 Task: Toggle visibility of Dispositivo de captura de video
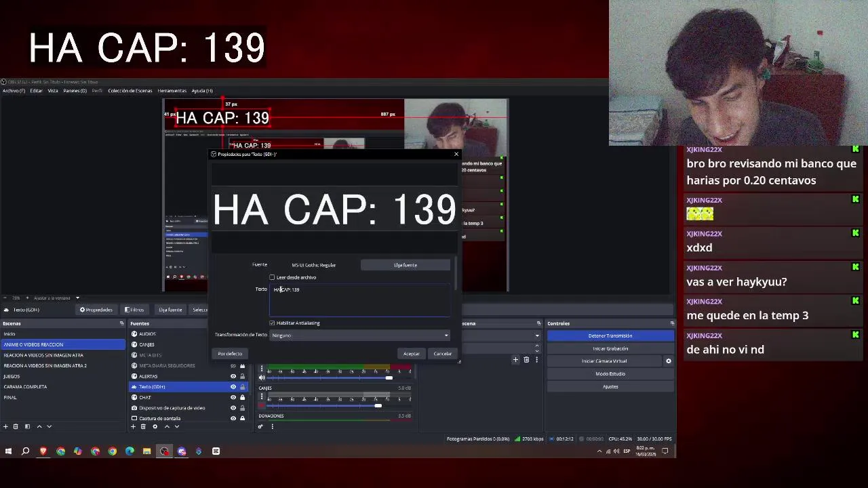tap(233, 408)
